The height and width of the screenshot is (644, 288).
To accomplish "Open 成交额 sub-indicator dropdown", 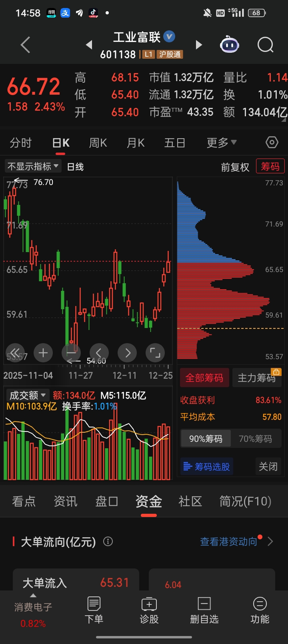I will [x=28, y=395].
